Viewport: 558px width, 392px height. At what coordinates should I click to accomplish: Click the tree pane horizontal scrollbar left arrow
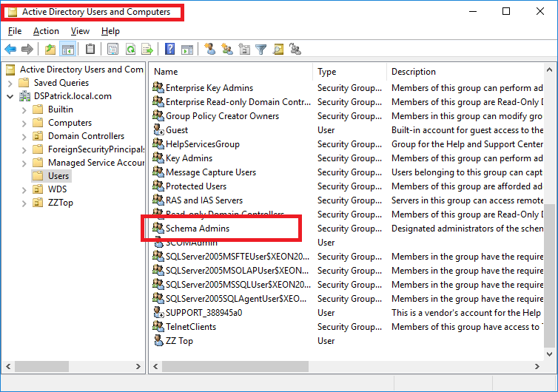click(x=8, y=366)
